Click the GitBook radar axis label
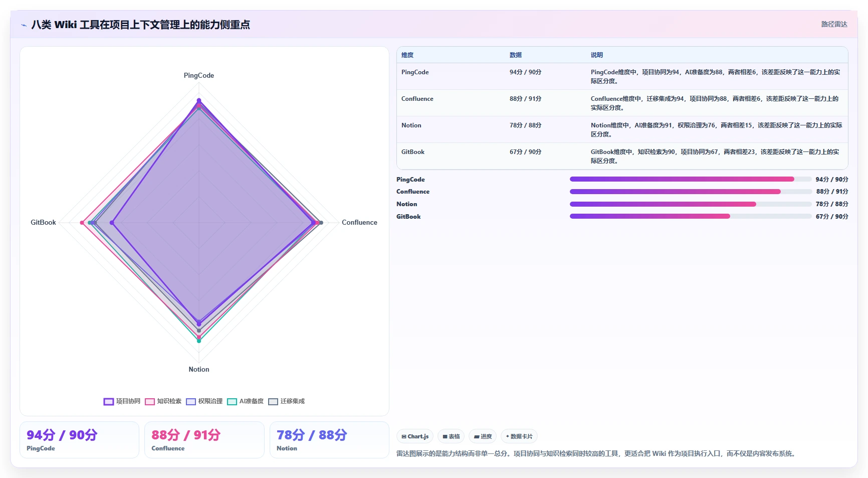The width and height of the screenshot is (868, 478). (x=43, y=222)
